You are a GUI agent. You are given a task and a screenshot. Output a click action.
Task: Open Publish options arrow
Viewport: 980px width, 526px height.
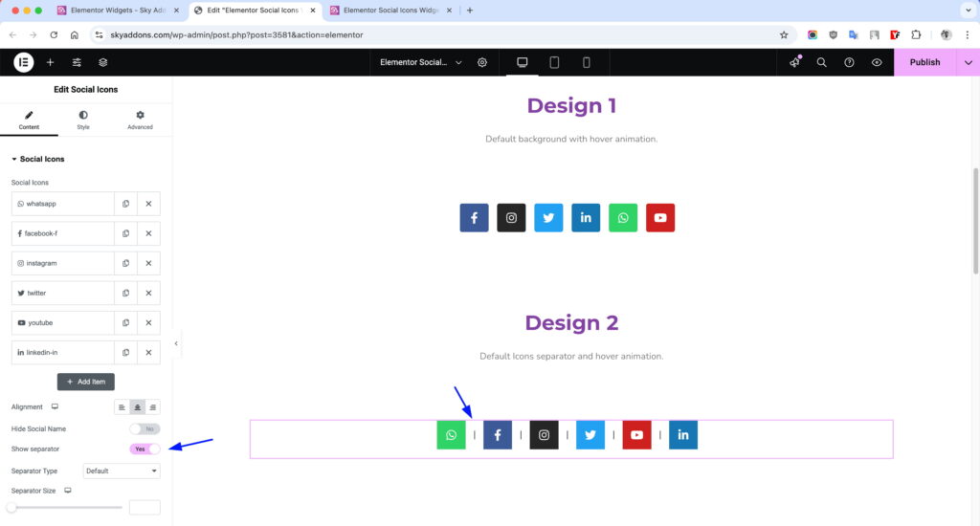(969, 62)
